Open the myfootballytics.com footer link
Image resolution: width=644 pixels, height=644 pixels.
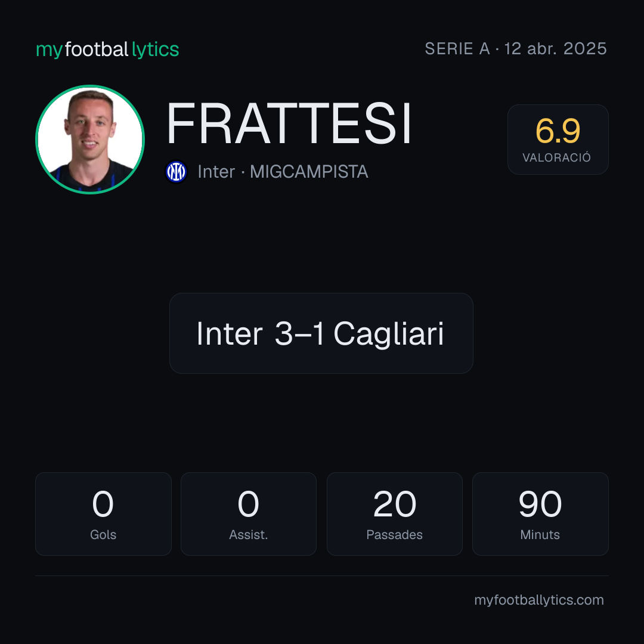539,600
